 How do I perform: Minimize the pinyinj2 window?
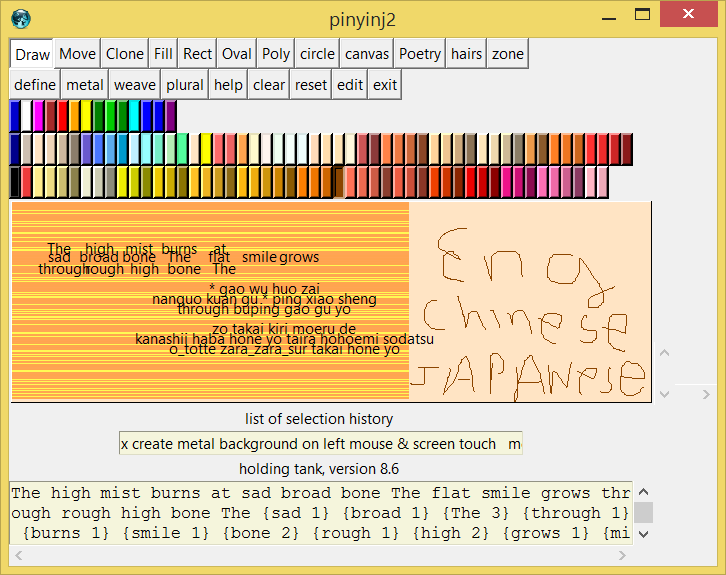pyautogui.click(x=609, y=18)
